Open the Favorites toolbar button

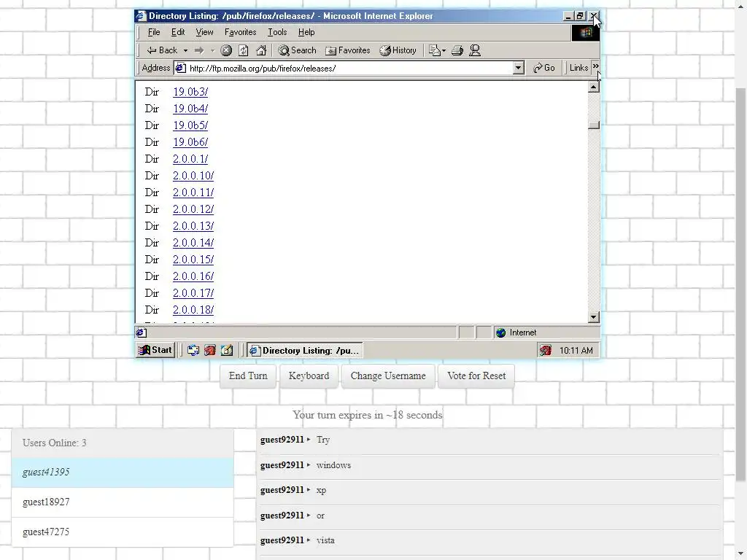click(x=348, y=50)
